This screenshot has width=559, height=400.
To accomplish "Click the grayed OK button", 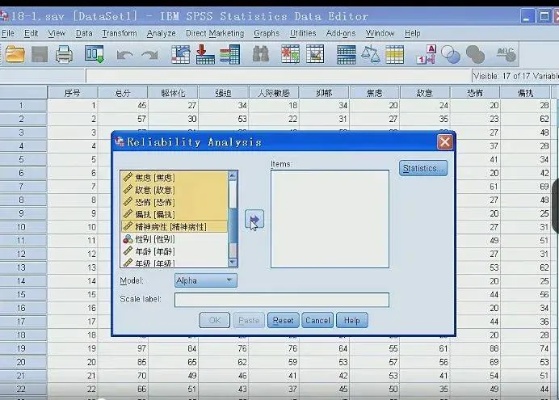I will 215,320.
